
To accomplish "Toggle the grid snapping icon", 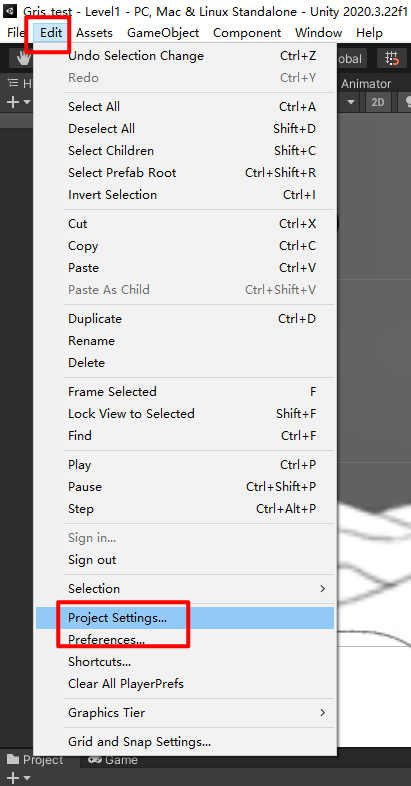I will pyautogui.click(x=392, y=58).
